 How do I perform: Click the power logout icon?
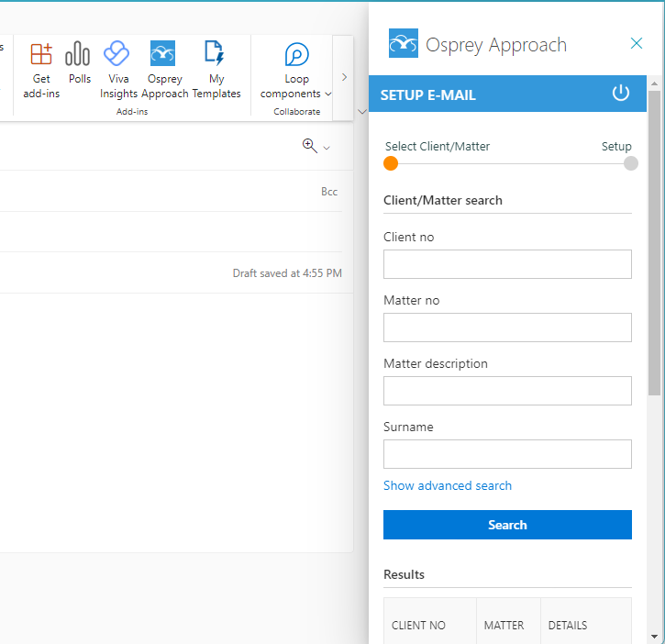620,93
